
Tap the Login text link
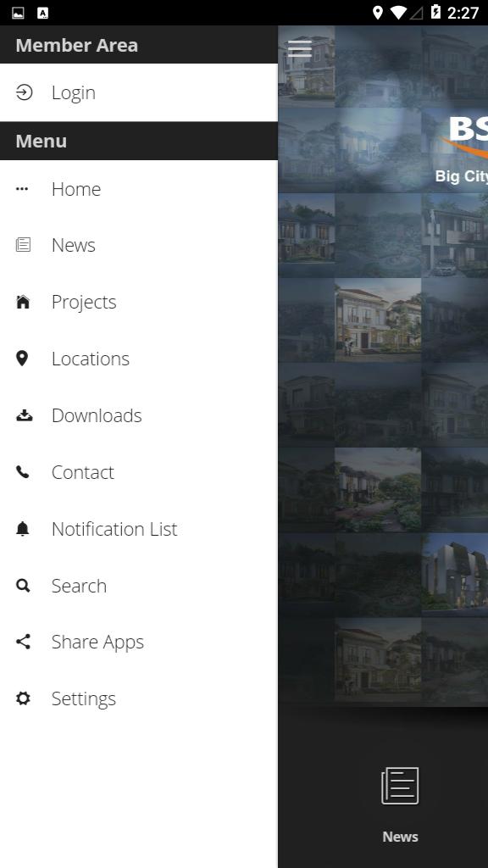coord(74,93)
